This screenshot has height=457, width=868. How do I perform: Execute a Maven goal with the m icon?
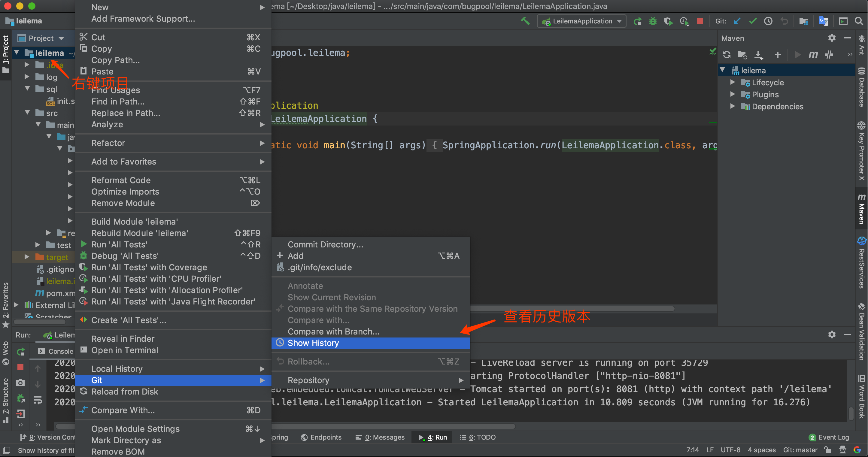coord(813,55)
